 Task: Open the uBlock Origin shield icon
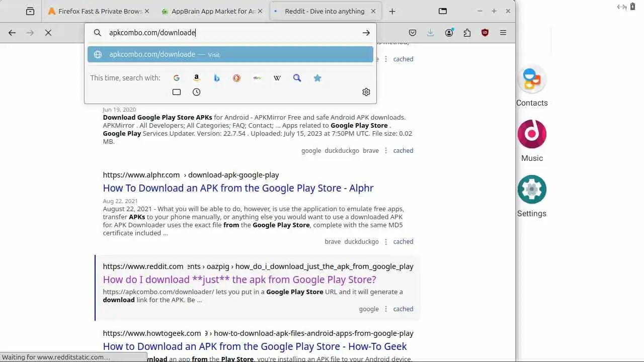pyautogui.click(x=485, y=33)
